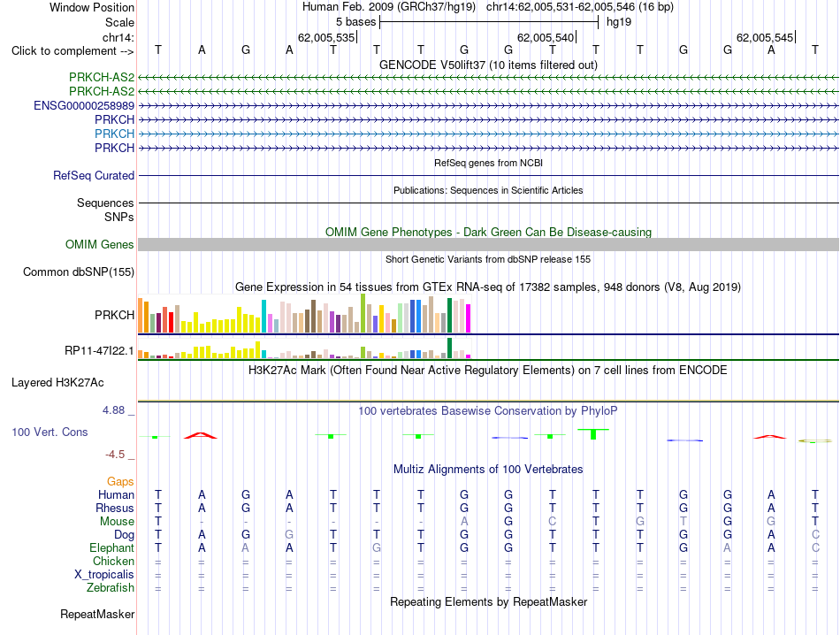Click Publications Sequences in Scientific Articles title
This screenshot has width=840, height=635.
click(x=488, y=190)
